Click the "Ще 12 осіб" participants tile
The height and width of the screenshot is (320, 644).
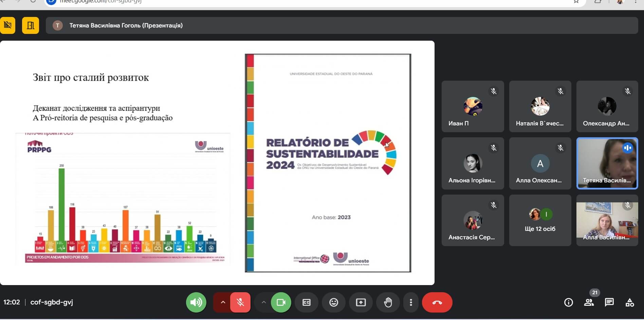pyautogui.click(x=540, y=220)
